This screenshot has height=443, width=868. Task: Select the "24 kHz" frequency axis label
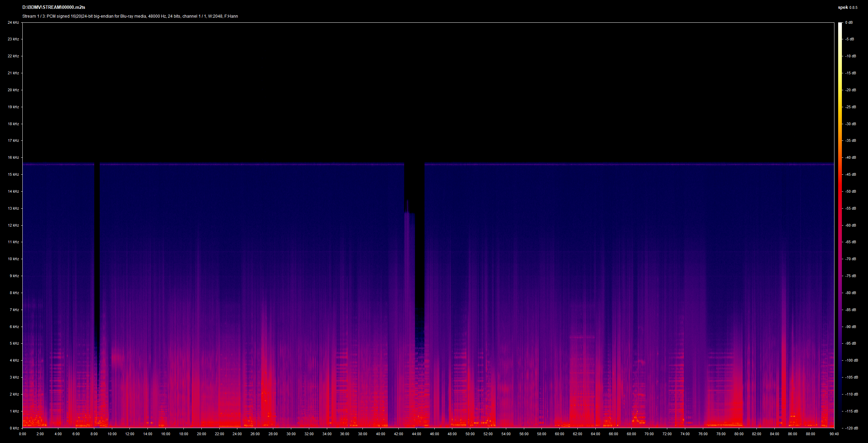pyautogui.click(x=13, y=22)
